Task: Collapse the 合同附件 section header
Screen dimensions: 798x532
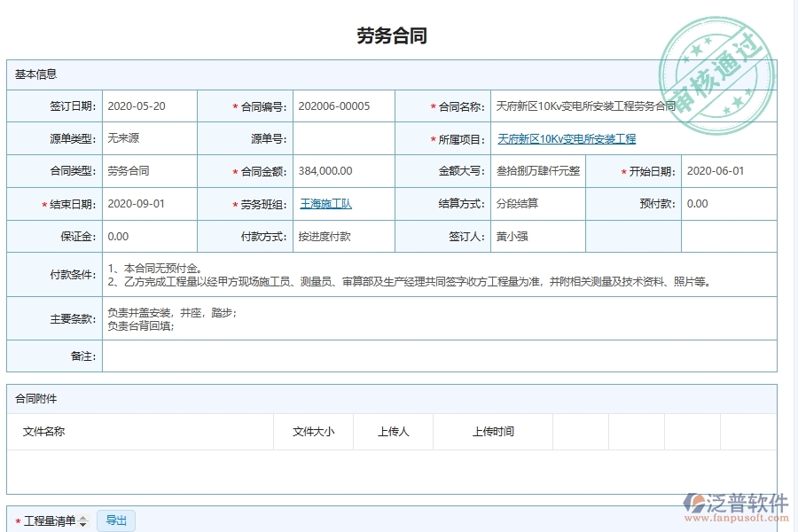Action: (x=33, y=398)
